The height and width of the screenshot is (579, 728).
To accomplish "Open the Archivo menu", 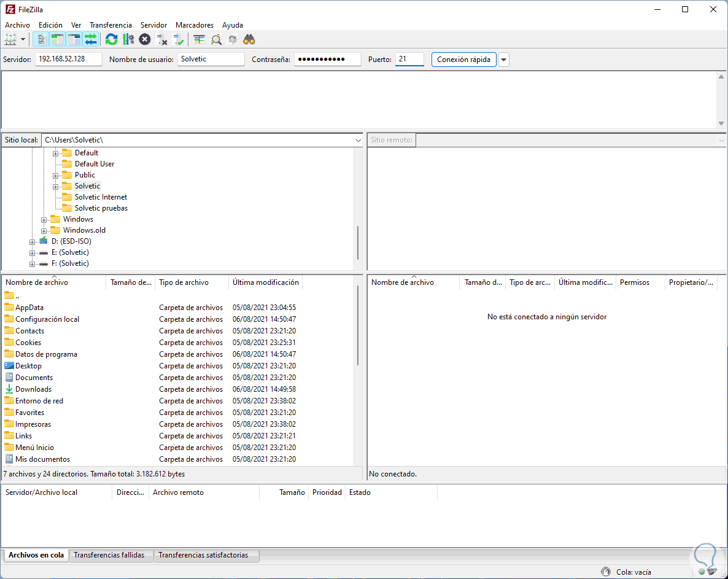I will point(18,25).
